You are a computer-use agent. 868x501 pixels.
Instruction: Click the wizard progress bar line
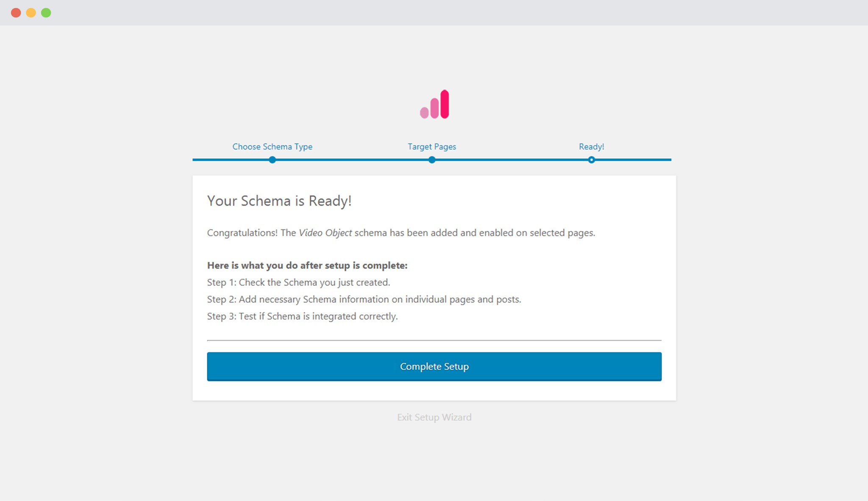click(x=352, y=160)
